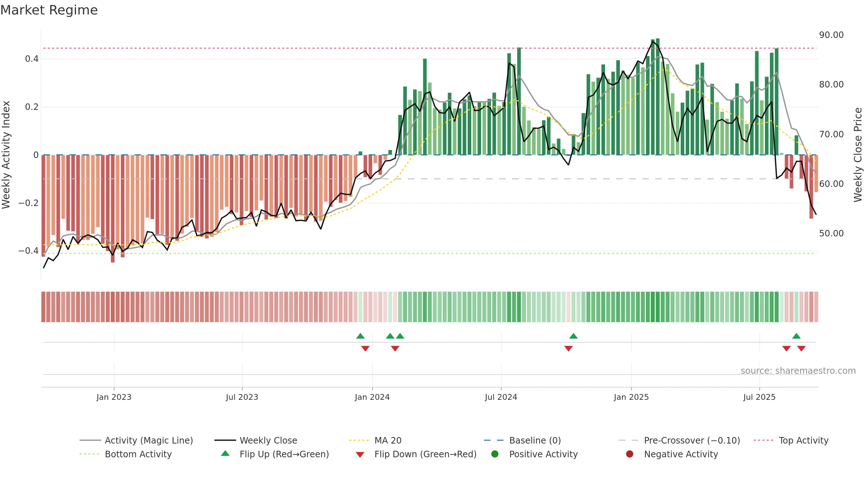Click the Flip Down red triangle legend icon

point(360,454)
